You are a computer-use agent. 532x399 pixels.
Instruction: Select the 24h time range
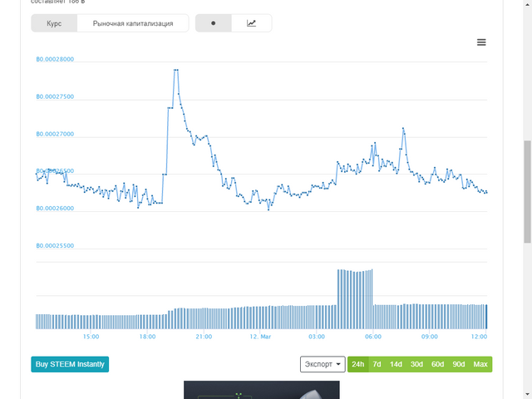click(358, 364)
